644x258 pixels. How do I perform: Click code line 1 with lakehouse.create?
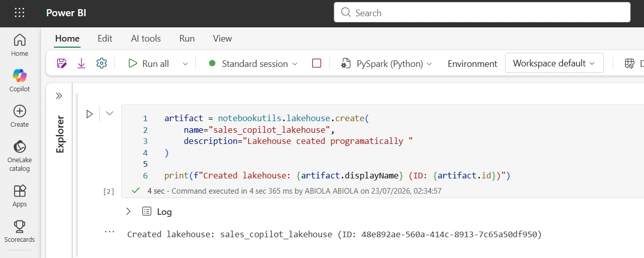[x=267, y=118]
